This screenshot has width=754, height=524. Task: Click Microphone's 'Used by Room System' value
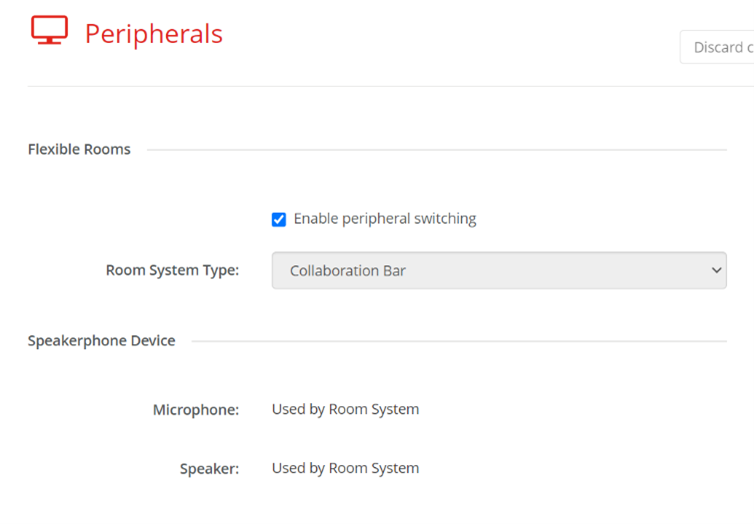pos(345,409)
